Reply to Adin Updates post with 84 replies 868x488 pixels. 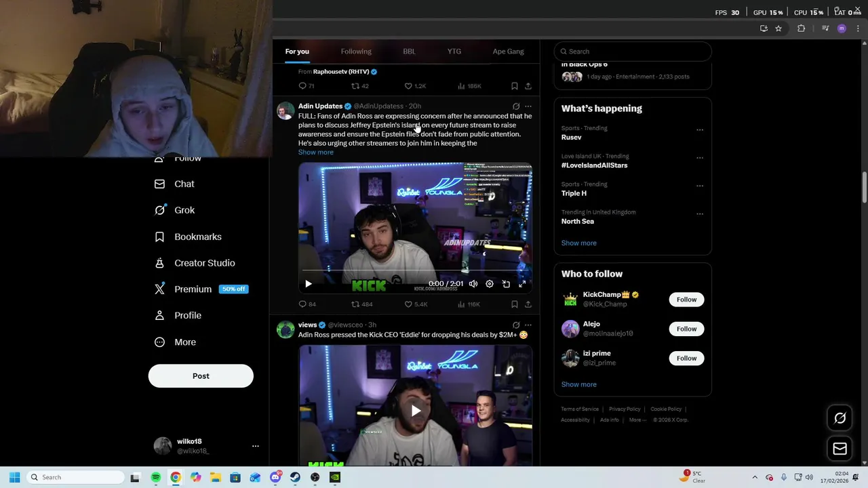coord(307,304)
